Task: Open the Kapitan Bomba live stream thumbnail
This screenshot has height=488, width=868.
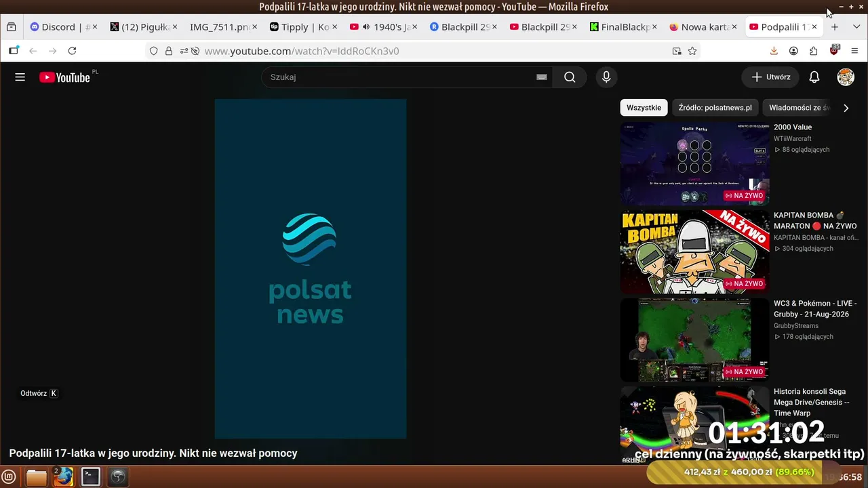Action: click(x=694, y=252)
